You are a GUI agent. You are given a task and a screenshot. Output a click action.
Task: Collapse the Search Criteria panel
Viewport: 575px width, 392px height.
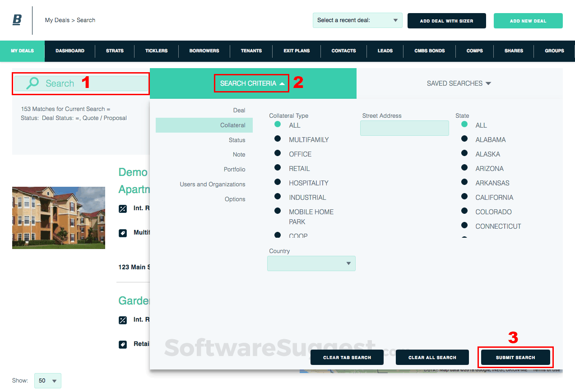click(x=251, y=83)
